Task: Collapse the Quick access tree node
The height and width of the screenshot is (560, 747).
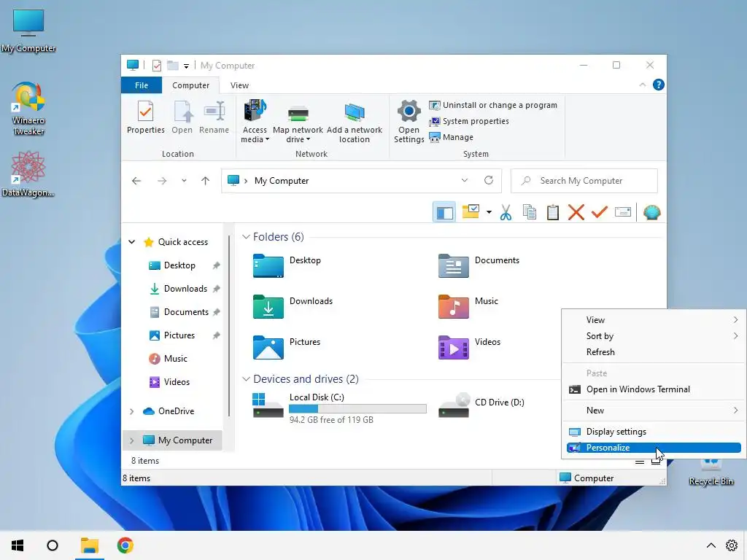Action: pyautogui.click(x=132, y=242)
